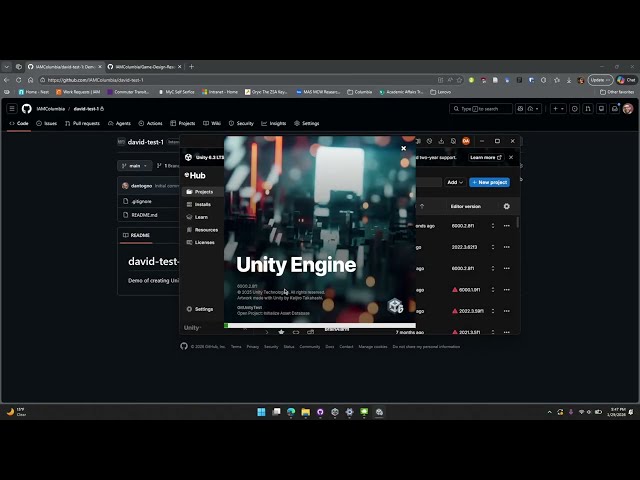Viewport: 640px width, 480px height.
Task: Click IAMColumbia owner link in breadcrumb
Action: coord(51,109)
